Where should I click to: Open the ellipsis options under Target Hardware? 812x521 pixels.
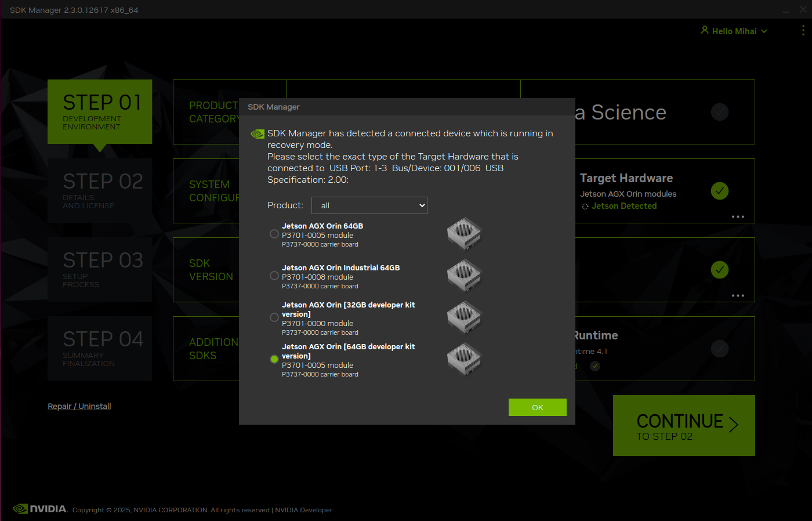tap(737, 217)
